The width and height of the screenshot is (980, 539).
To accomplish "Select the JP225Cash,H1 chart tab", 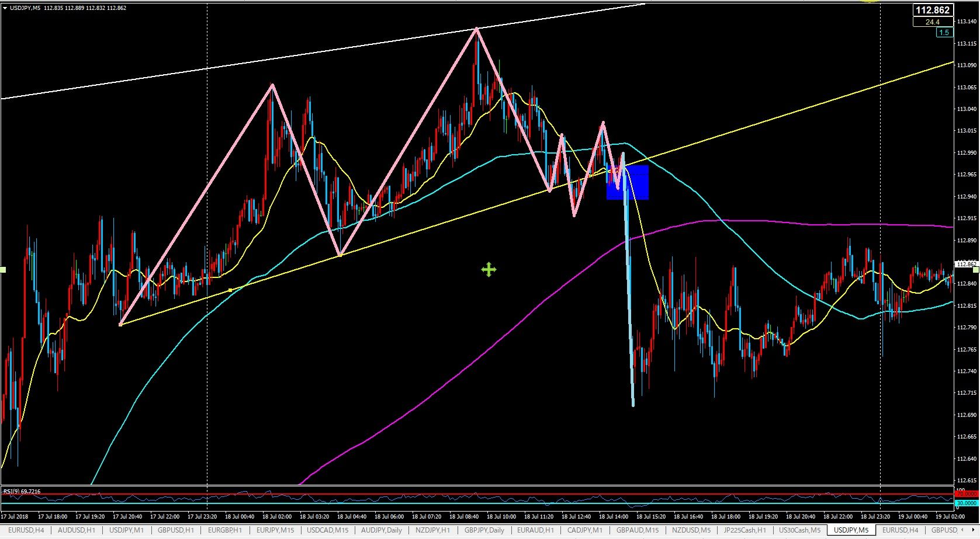I will (744, 530).
